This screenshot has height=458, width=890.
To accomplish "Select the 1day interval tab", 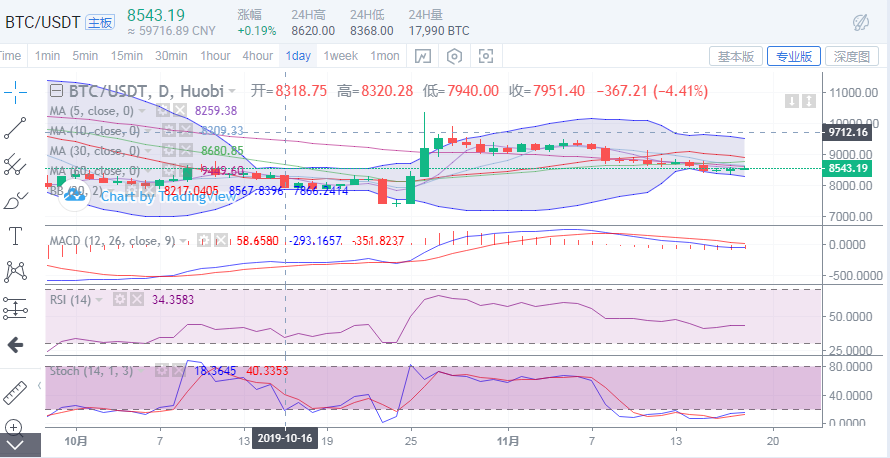I will coord(298,56).
